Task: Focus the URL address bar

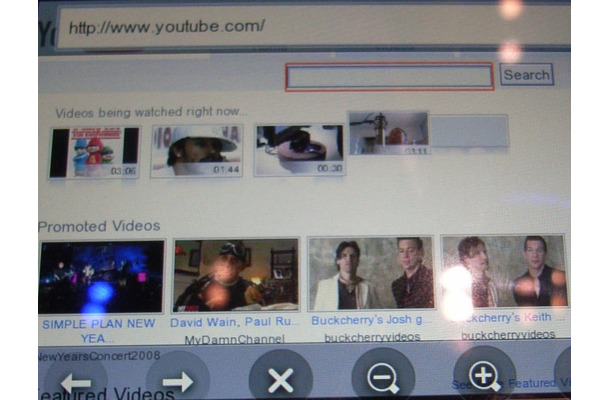Action: tap(314, 27)
